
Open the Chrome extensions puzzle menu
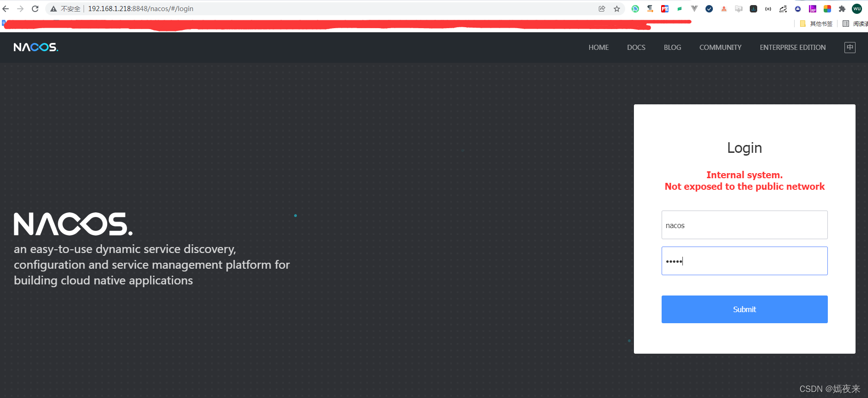pyautogui.click(x=842, y=9)
